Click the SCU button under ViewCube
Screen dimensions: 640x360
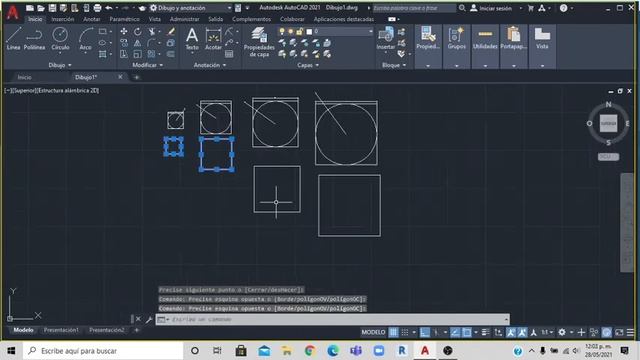tap(608, 156)
